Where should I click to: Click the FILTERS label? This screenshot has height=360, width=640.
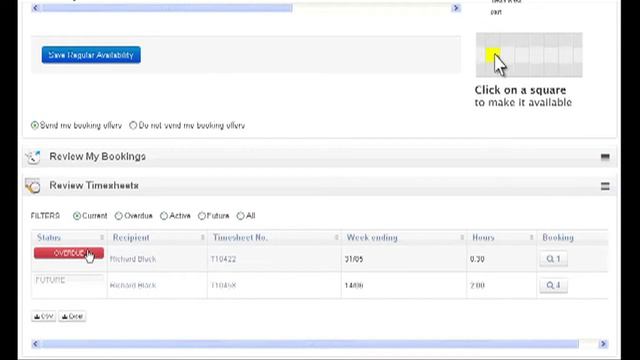(45, 216)
